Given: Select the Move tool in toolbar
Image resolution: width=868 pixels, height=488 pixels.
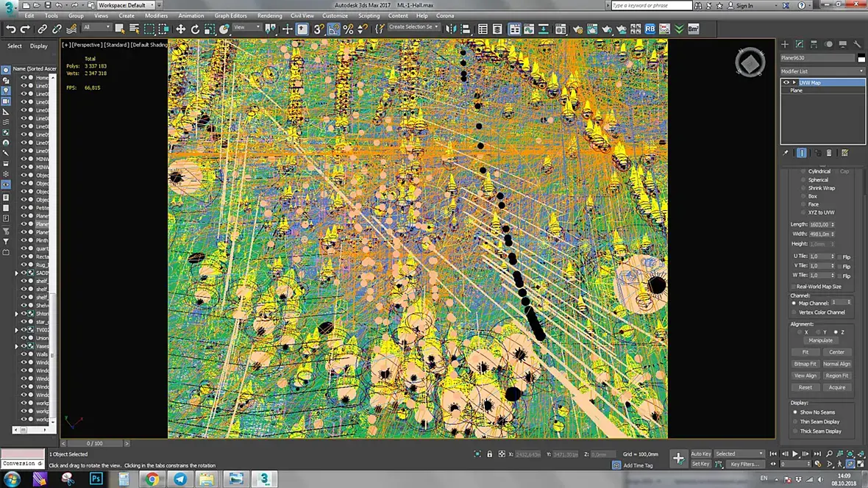Looking at the screenshot, I should tap(180, 29).
